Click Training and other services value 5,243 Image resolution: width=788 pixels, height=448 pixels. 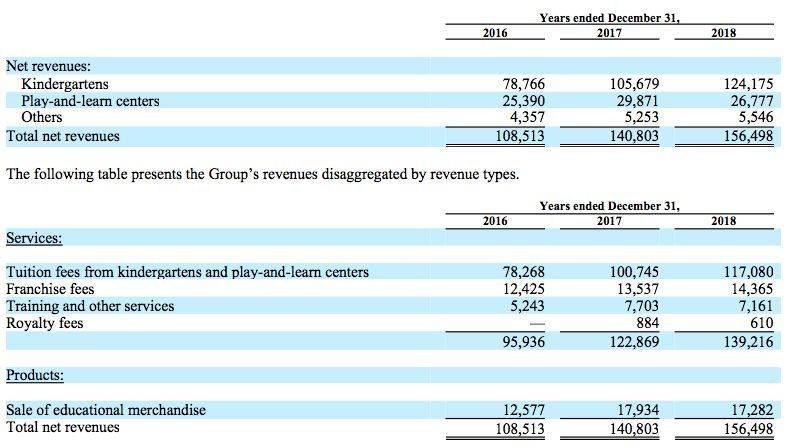point(528,306)
